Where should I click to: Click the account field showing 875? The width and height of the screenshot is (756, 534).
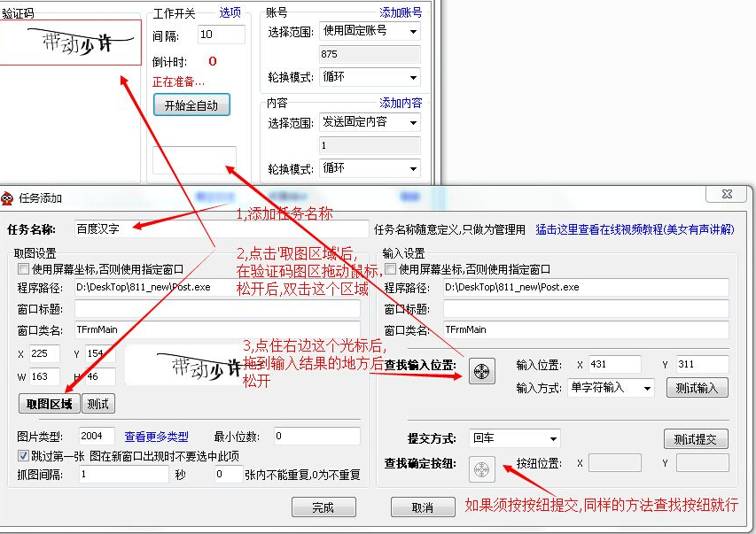[x=370, y=54]
